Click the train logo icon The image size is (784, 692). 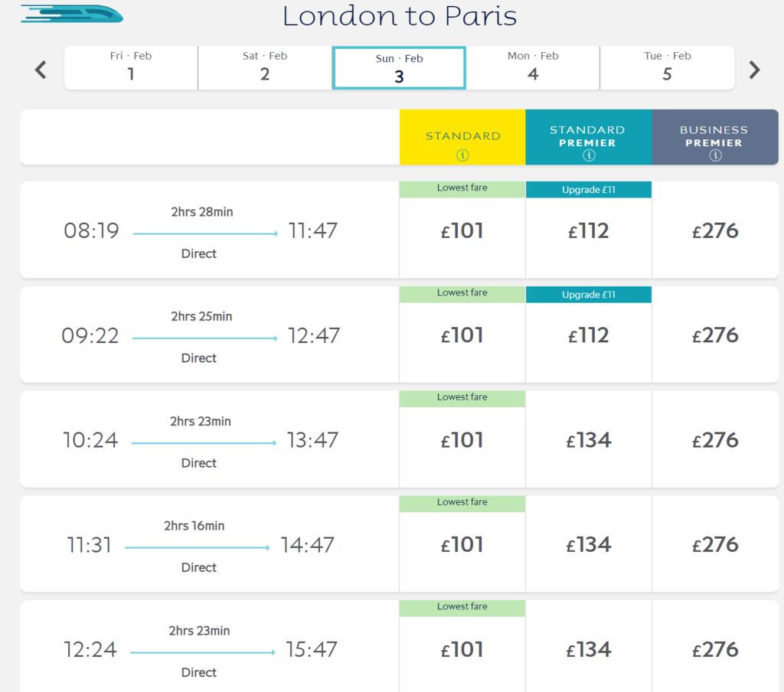72,14
